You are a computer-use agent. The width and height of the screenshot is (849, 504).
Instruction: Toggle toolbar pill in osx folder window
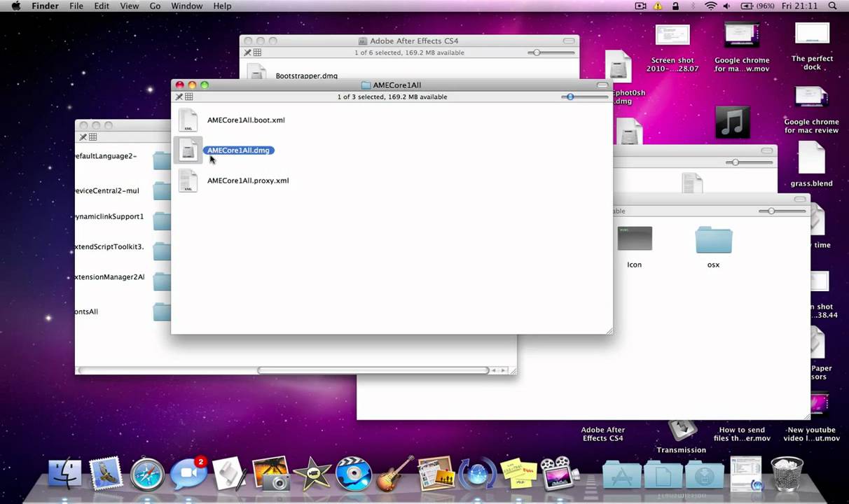click(x=801, y=199)
